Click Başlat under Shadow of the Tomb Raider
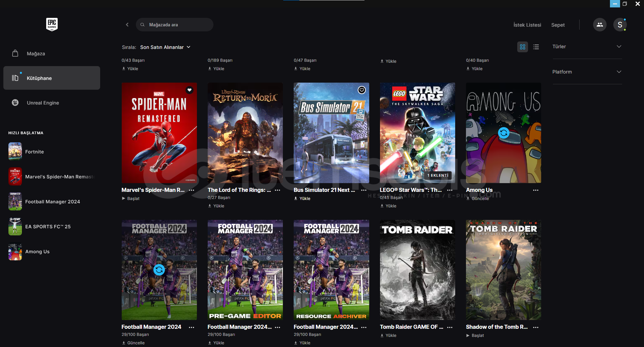Image resolution: width=644 pixels, height=347 pixels. 475,336
